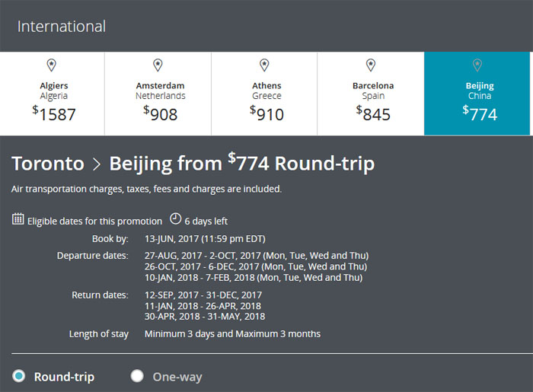Click the calendar icon beside Eligible dates
Image resolution: width=533 pixels, height=392 pixels.
[x=18, y=220]
